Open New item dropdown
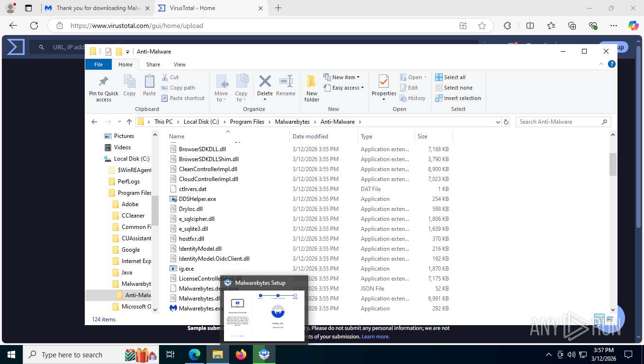 coord(341,77)
